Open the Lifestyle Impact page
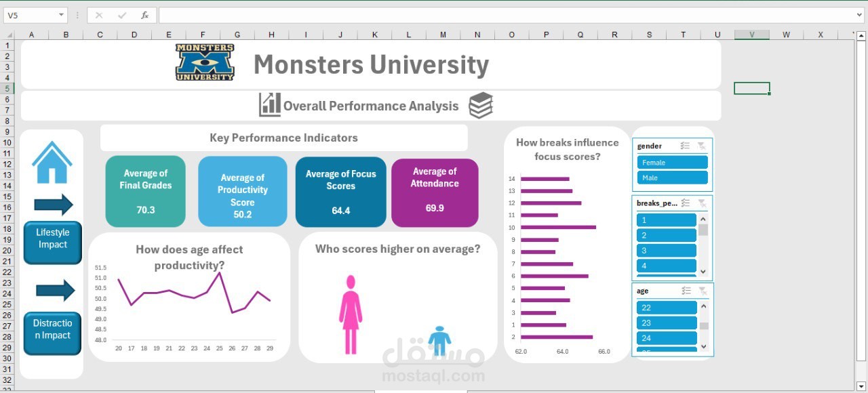This screenshot has width=868, height=393. coord(53,242)
